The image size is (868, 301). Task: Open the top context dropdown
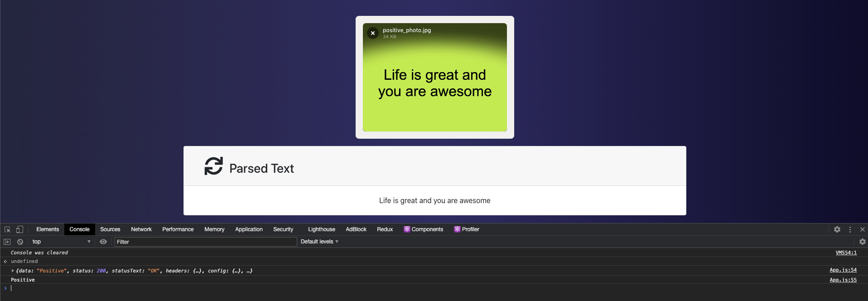click(61, 242)
